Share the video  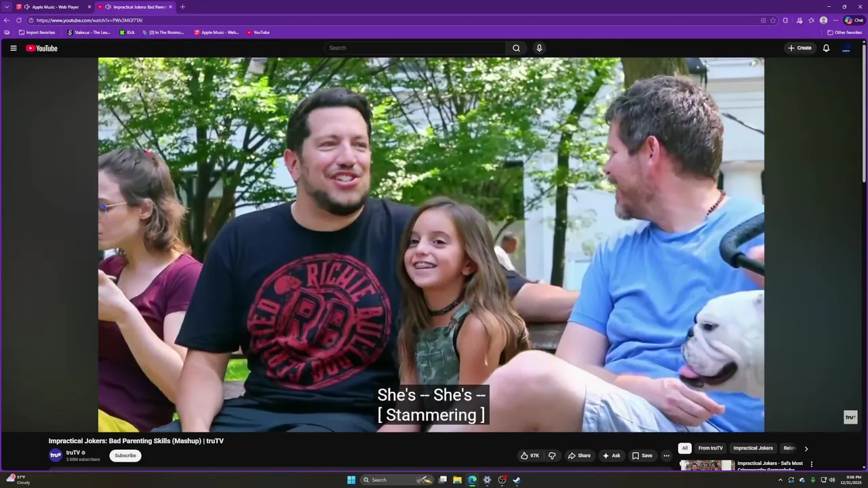click(579, 455)
